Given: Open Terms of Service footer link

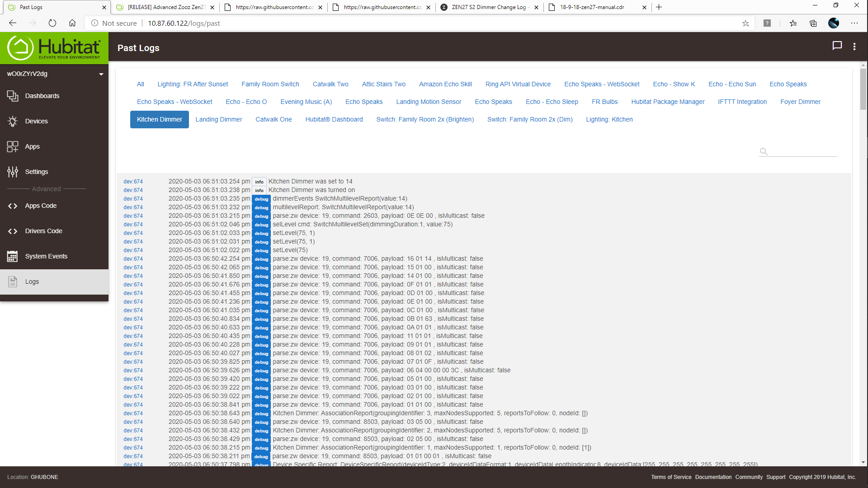Looking at the screenshot, I should 671,477.
